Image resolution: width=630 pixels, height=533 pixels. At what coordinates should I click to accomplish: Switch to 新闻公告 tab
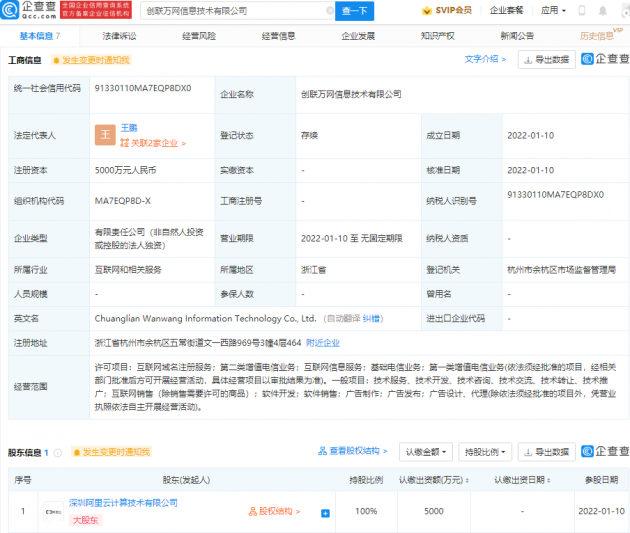click(517, 36)
